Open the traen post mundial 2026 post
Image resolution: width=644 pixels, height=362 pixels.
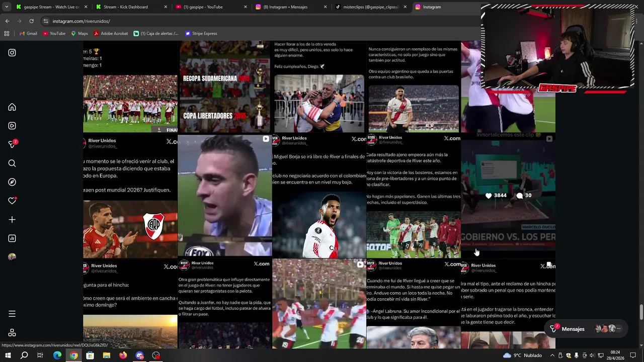coord(130,196)
